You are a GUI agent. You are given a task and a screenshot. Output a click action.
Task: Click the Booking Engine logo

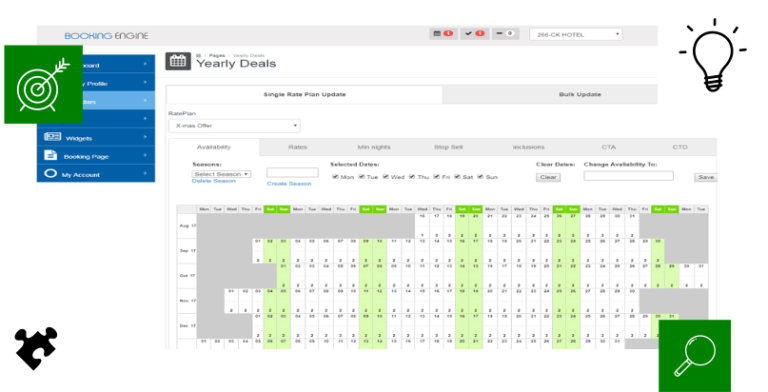[x=106, y=36]
